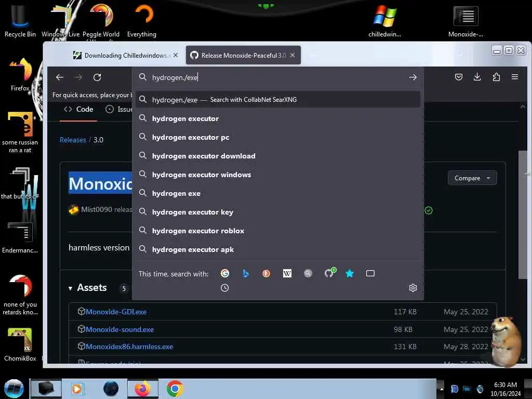Open the Recycle Bin desktop icon
This screenshot has height=399, width=532.
click(x=20, y=20)
